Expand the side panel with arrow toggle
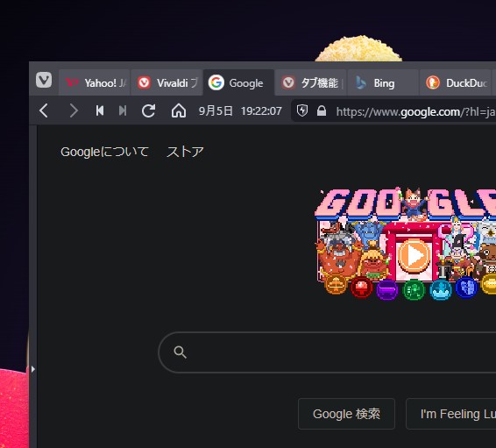496x448 pixels. pyautogui.click(x=33, y=369)
